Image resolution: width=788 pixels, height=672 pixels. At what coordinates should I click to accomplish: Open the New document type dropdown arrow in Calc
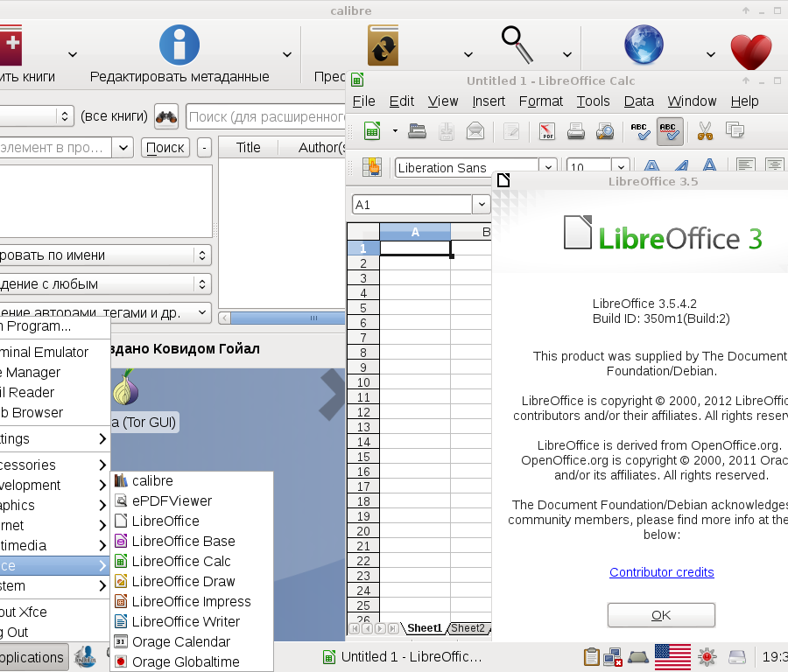tap(395, 131)
